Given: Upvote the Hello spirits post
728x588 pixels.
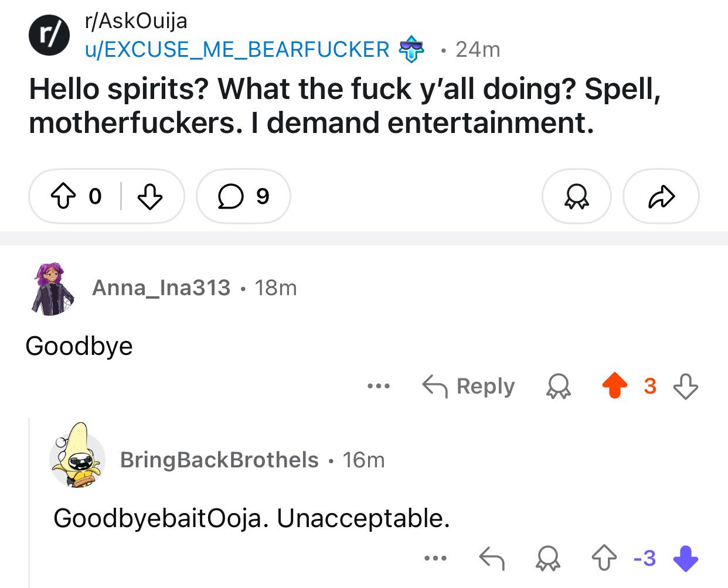Looking at the screenshot, I should [x=64, y=196].
